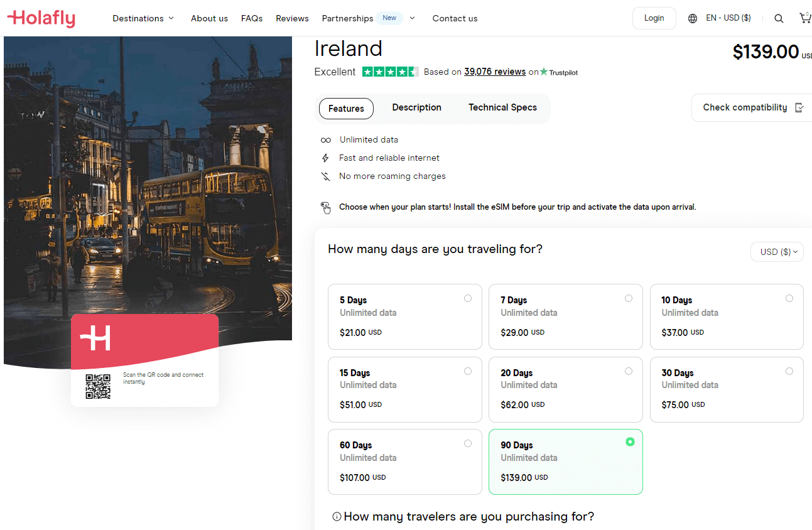Click the New badge beside Partnerships

[389, 18]
